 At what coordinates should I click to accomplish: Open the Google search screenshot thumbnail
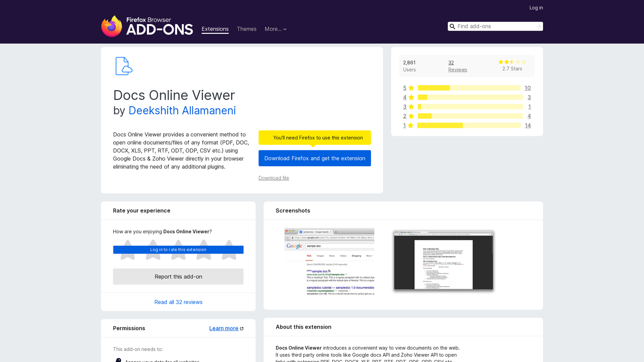pyautogui.click(x=329, y=262)
